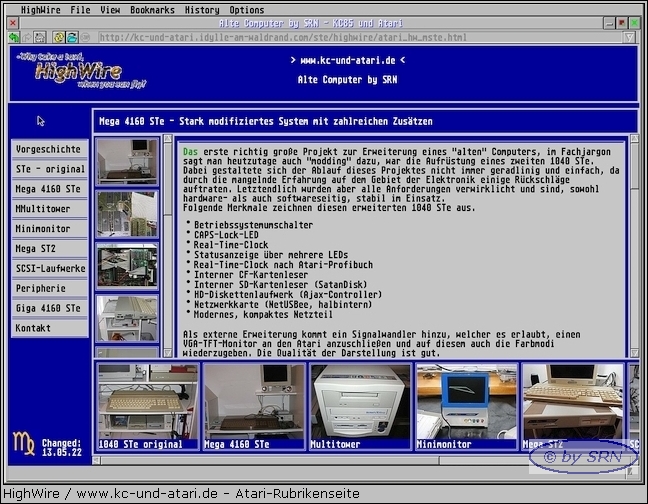Open Kontakt sidebar link
The width and height of the screenshot is (648, 504).
[50, 328]
